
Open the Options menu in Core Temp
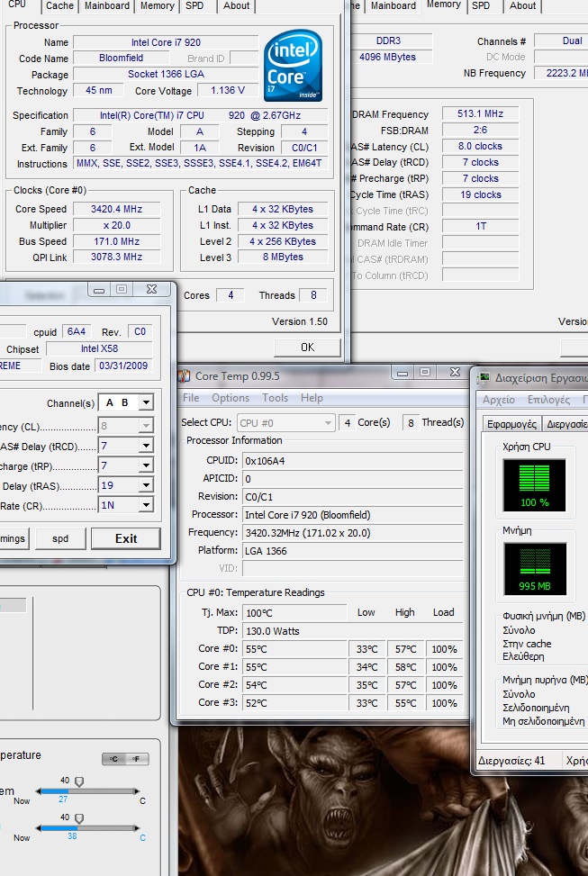(231, 398)
